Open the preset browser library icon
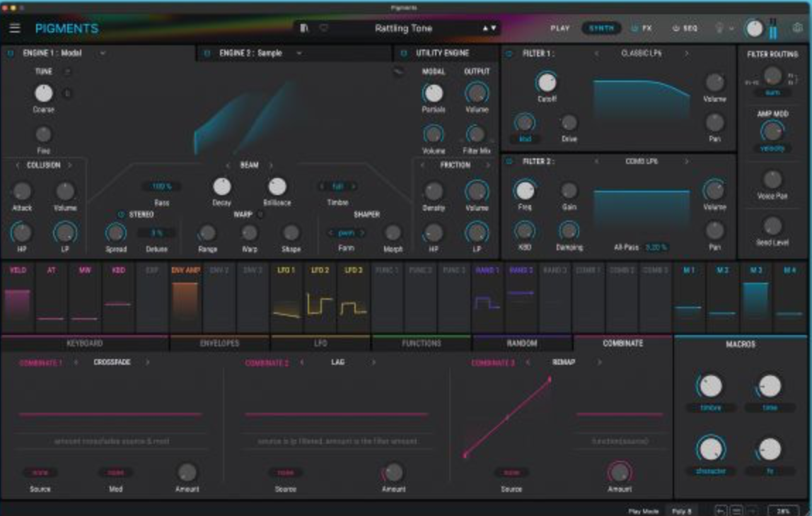The width and height of the screenshot is (812, 516). [x=304, y=28]
